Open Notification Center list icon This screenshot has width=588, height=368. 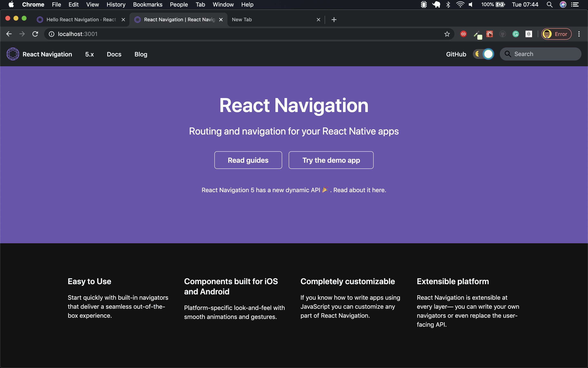[575, 4]
